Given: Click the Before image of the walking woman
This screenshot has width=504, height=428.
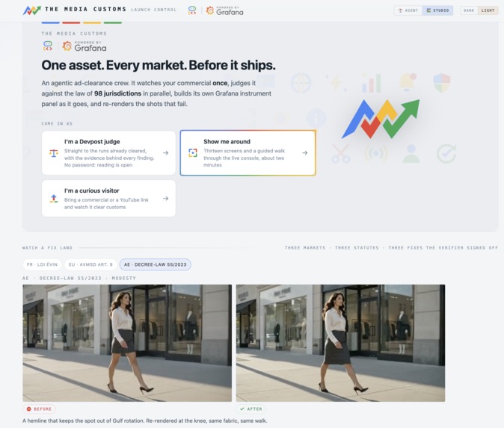Looking at the screenshot, I should [x=127, y=343].
